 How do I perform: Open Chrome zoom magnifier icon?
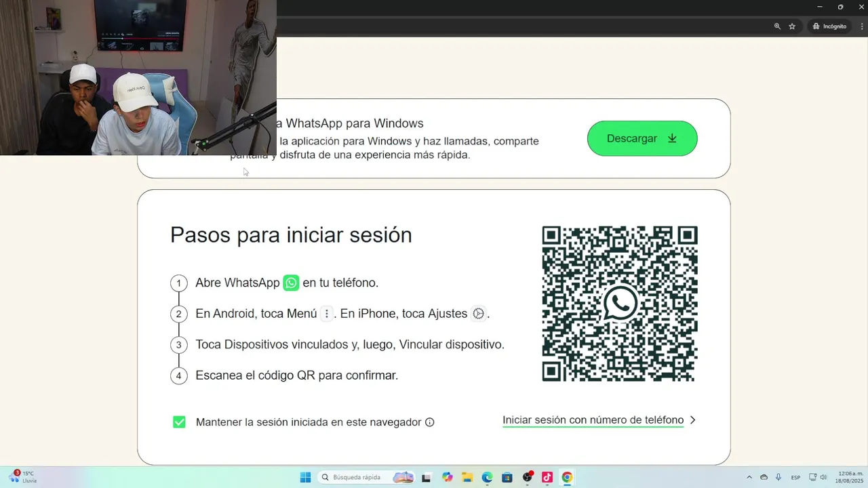coord(777,26)
